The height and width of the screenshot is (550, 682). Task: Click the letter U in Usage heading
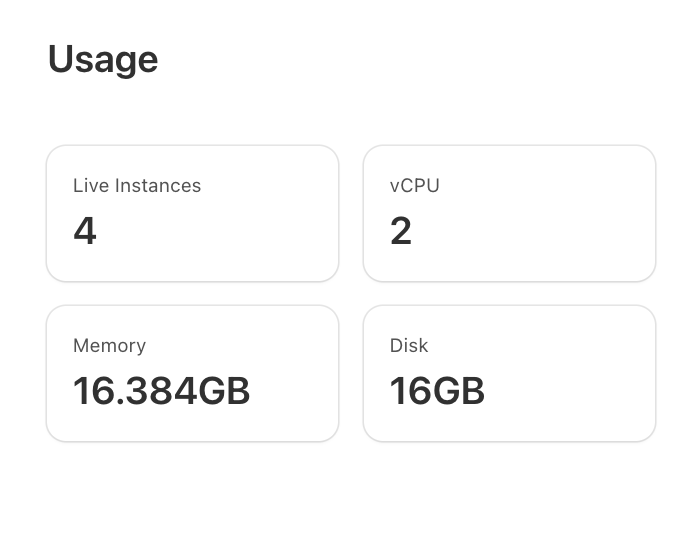(61, 59)
